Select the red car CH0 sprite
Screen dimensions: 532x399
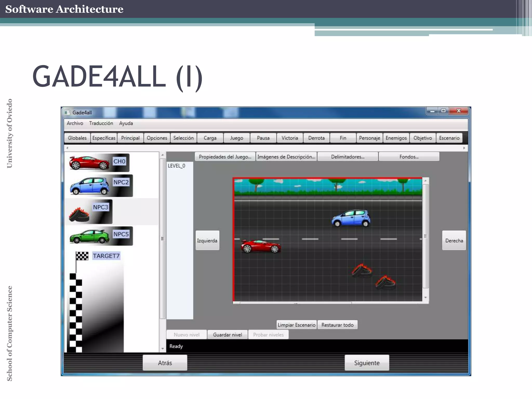[x=99, y=162]
